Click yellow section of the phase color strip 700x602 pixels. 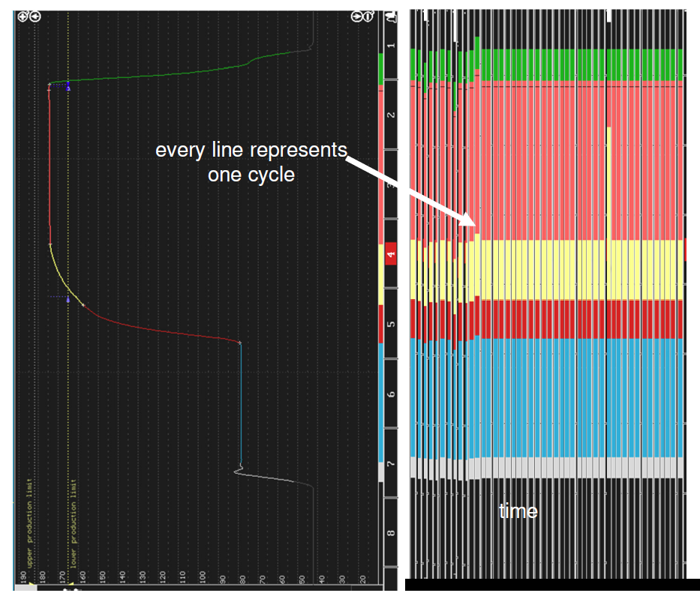pyautogui.click(x=381, y=274)
